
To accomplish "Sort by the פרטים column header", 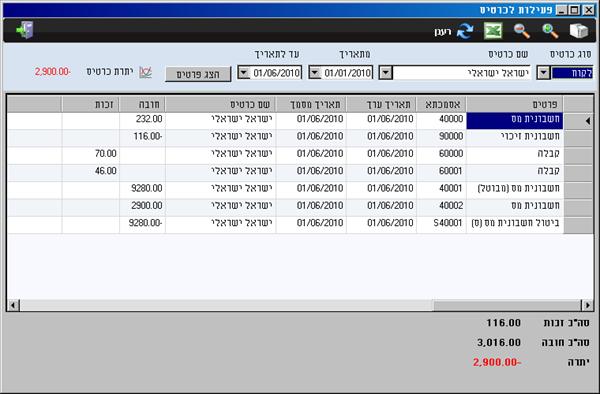I will tap(515, 104).
